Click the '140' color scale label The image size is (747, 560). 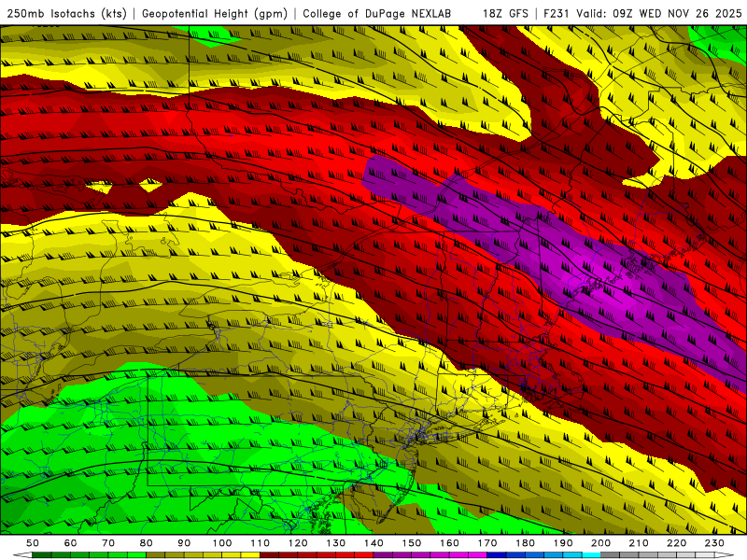coord(373,543)
